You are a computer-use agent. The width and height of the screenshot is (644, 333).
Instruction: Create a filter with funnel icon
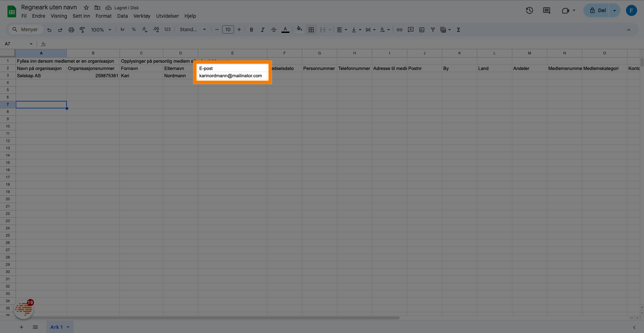pos(433,30)
